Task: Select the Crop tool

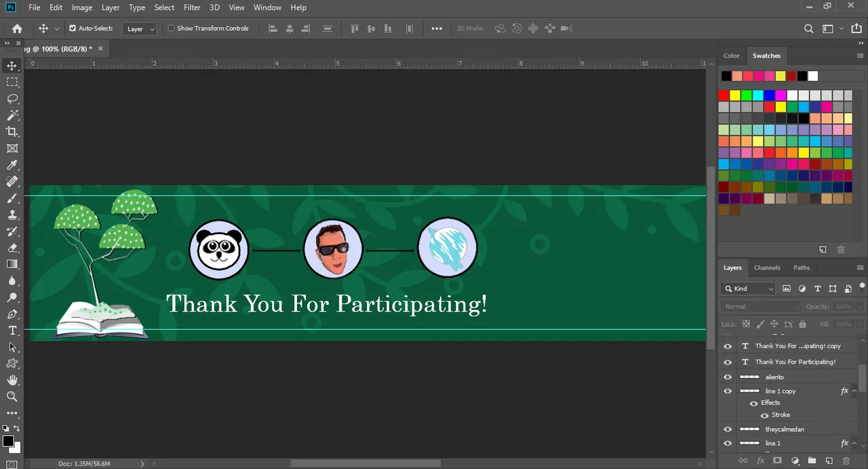Action: [x=12, y=132]
